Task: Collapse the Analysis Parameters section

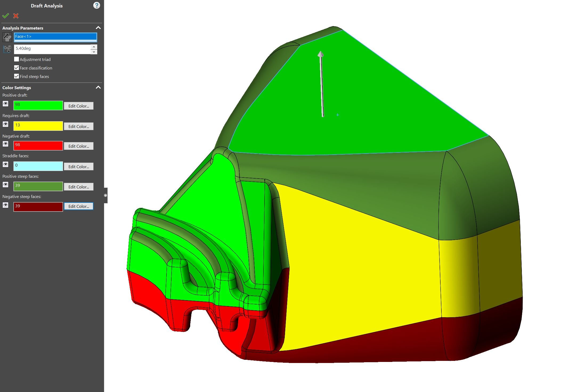Action: tap(98, 28)
